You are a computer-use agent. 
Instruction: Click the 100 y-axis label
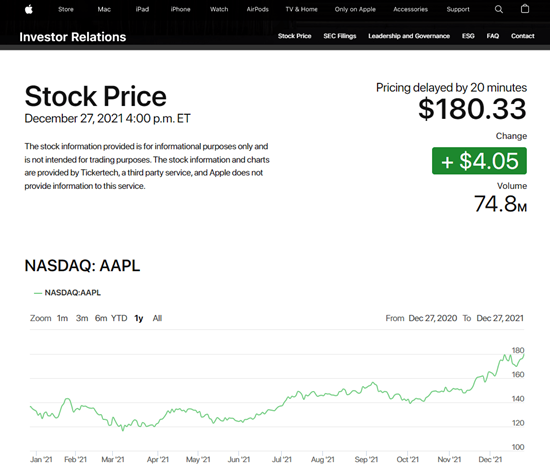click(x=518, y=447)
